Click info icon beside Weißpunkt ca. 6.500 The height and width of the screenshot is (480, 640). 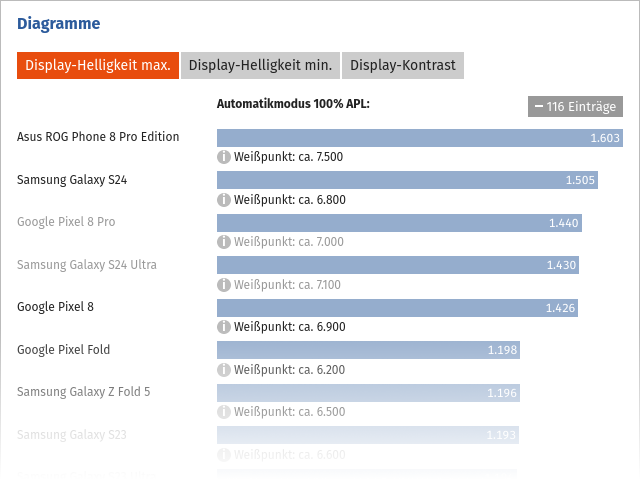tap(224, 412)
